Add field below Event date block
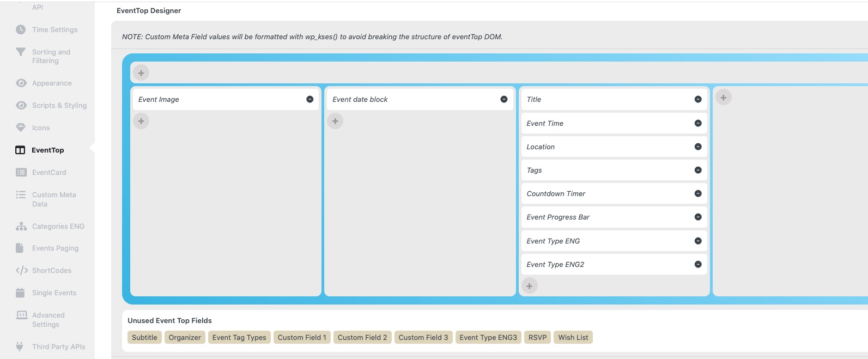 click(x=335, y=121)
